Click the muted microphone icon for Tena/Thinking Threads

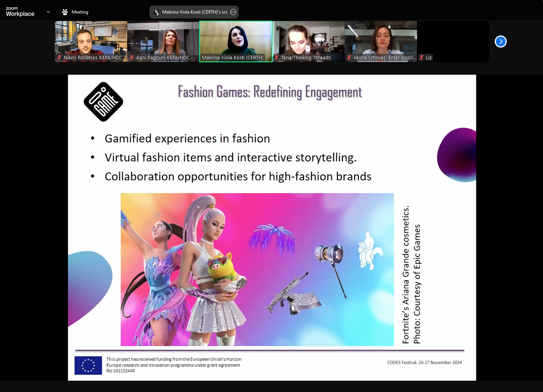(x=277, y=58)
